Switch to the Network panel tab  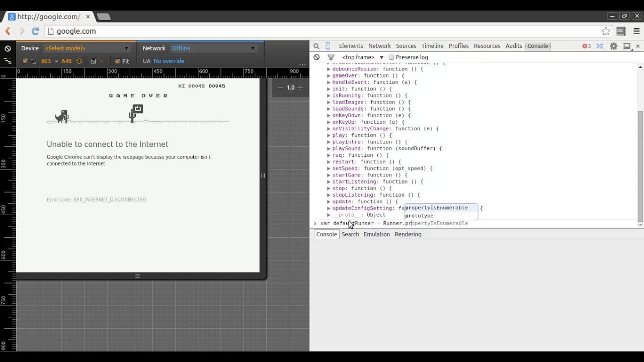pyautogui.click(x=379, y=46)
